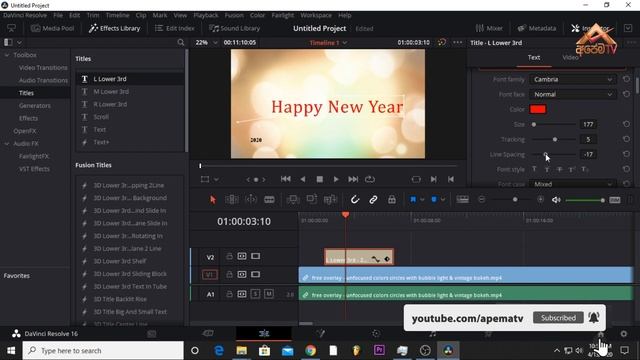Open the Media Pool panel
The height and width of the screenshot is (360, 640).
coord(53,28)
